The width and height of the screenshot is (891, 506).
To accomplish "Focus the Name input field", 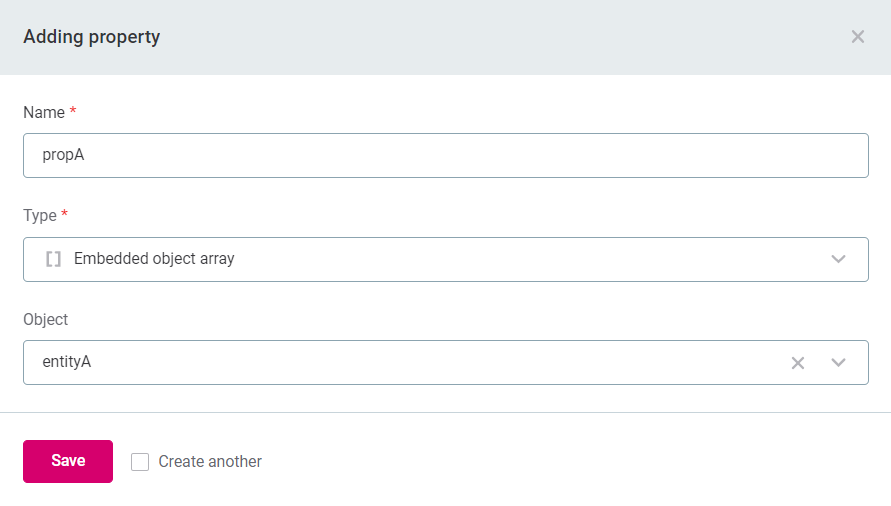I will tap(445, 156).
